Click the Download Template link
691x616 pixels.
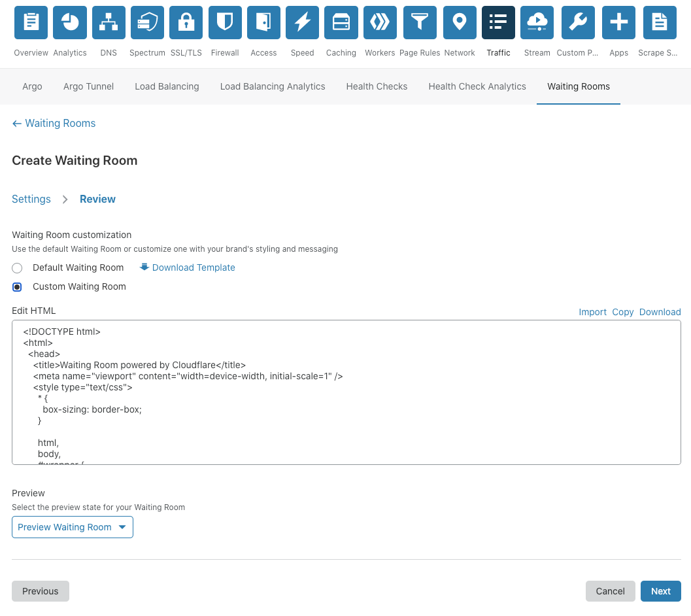pos(193,267)
